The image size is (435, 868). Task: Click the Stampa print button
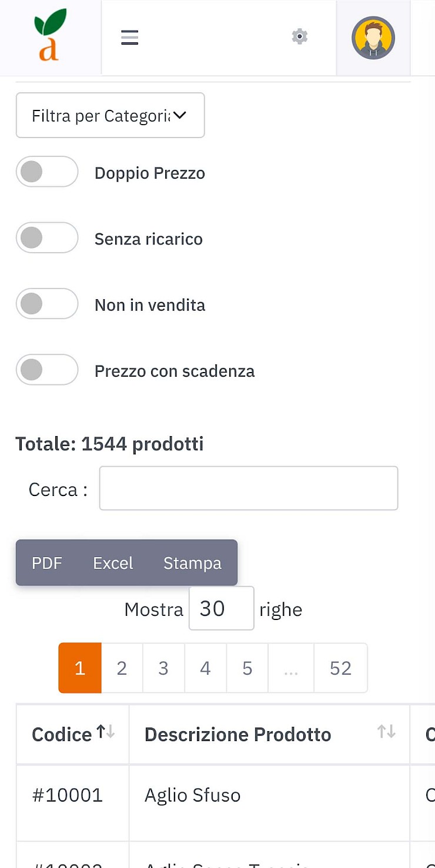(192, 563)
